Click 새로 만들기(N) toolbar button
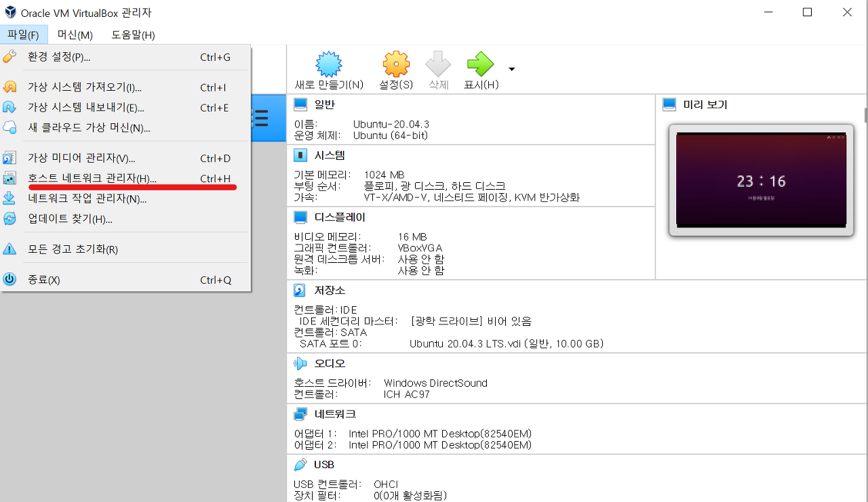 pyautogui.click(x=329, y=70)
